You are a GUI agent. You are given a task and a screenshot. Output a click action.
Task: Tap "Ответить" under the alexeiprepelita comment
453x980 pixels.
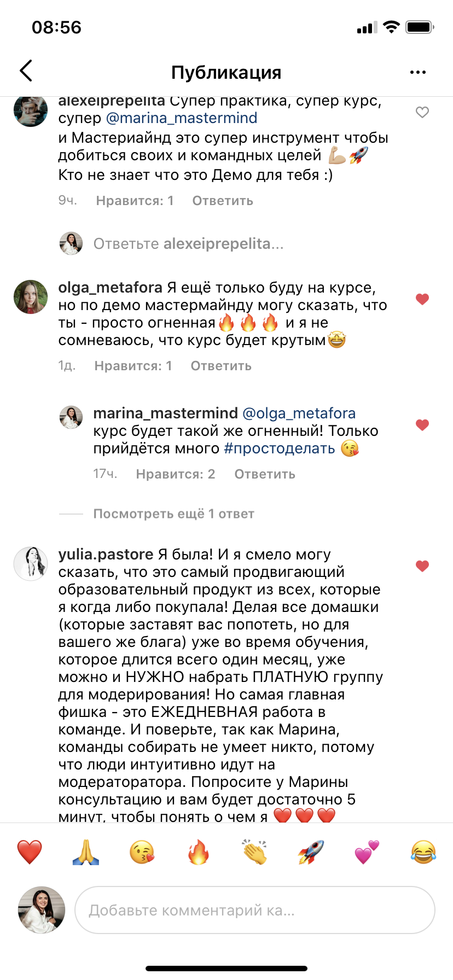(223, 201)
